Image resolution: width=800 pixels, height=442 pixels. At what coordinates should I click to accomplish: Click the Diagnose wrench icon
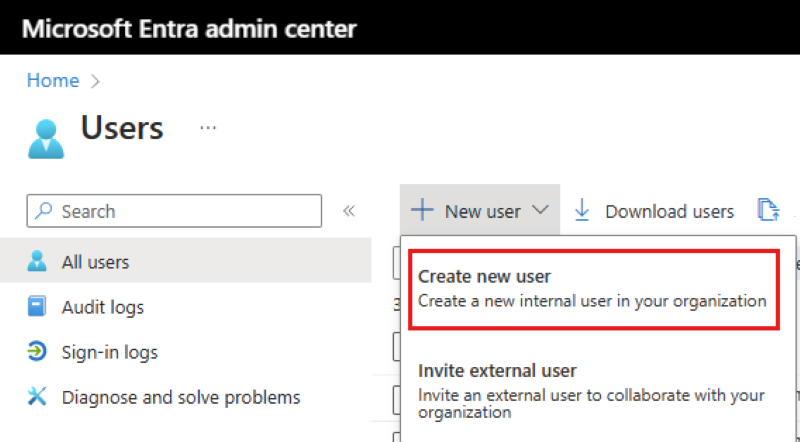[x=37, y=396]
